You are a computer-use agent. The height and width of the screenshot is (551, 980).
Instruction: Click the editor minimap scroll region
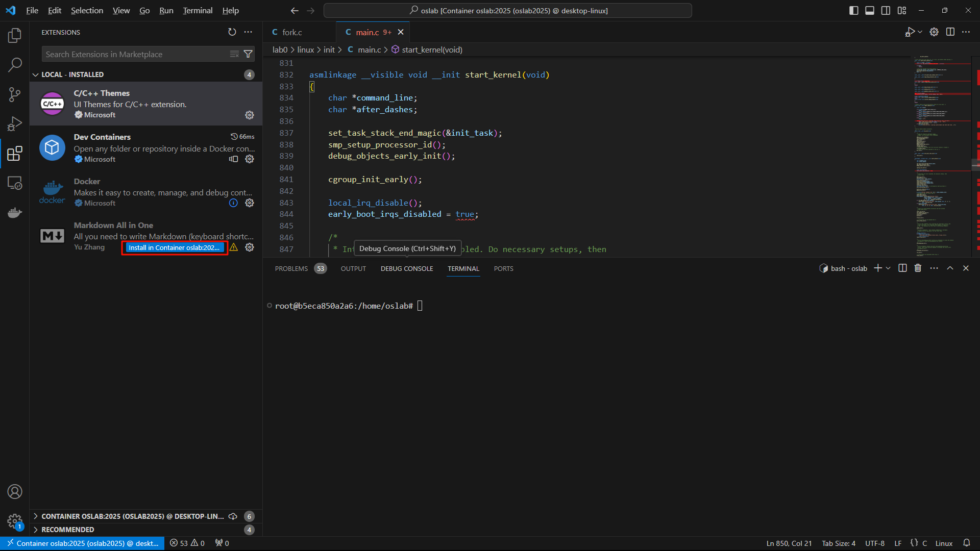tap(942, 153)
